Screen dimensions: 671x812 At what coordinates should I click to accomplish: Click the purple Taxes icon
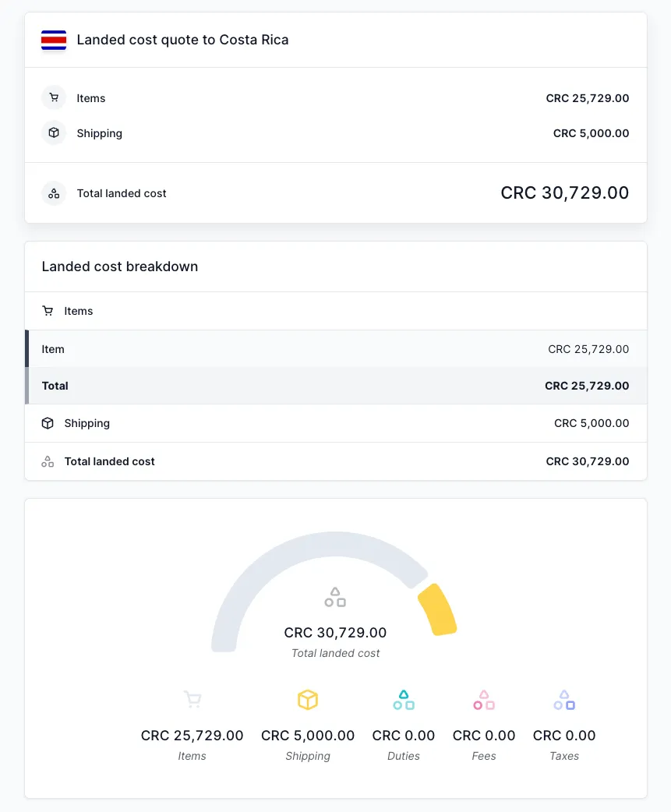pyautogui.click(x=564, y=700)
